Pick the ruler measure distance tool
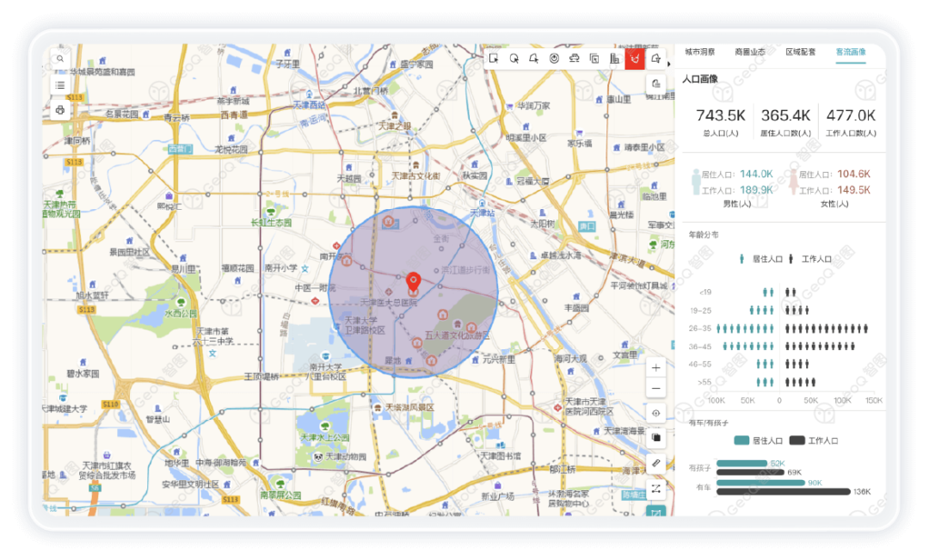 [656, 464]
